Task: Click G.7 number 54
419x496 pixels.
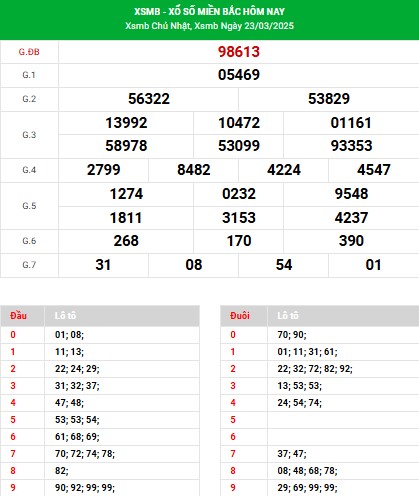Action: pos(284,265)
